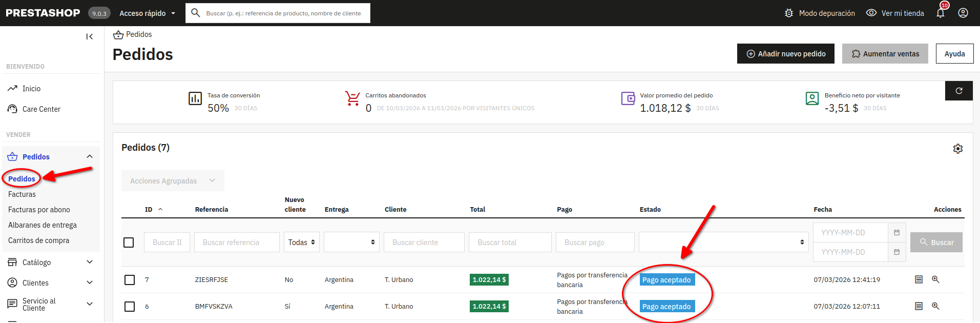Open the user profile icon
This screenshot has height=323, width=980.
point(963,13)
